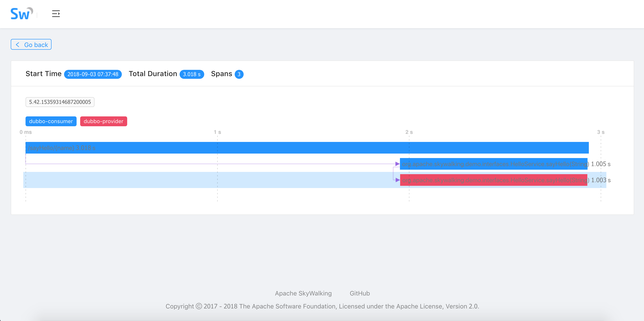Click the dubbo-consumer service icon/tag
This screenshot has height=321, width=644.
[x=51, y=121]
